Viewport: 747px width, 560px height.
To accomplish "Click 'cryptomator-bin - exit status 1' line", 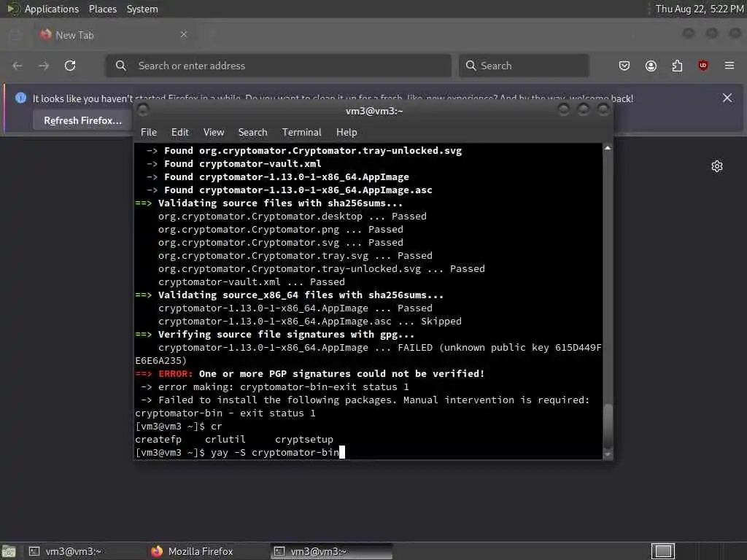I will [225, 413].
